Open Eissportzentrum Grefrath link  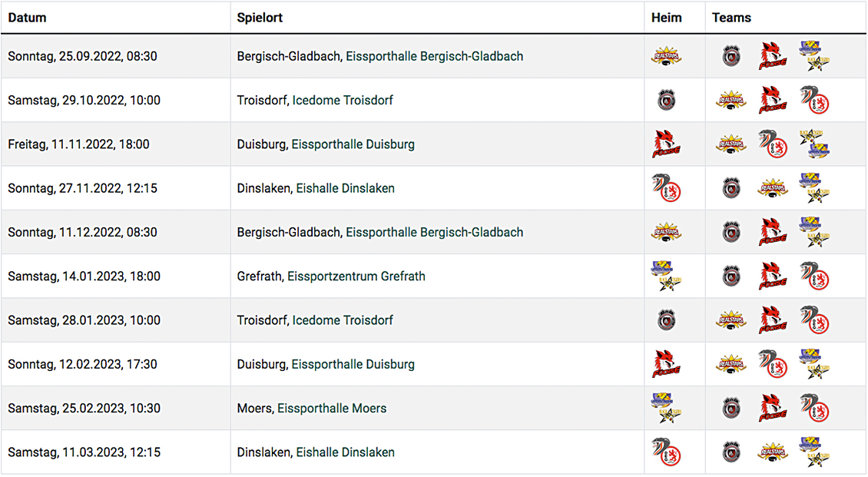(x=356, y=276)
